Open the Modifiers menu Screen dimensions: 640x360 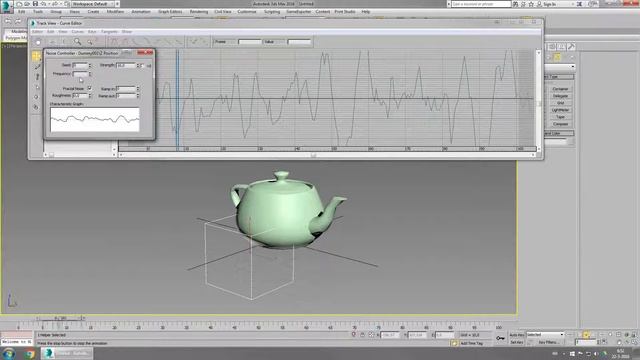(115, 12)
